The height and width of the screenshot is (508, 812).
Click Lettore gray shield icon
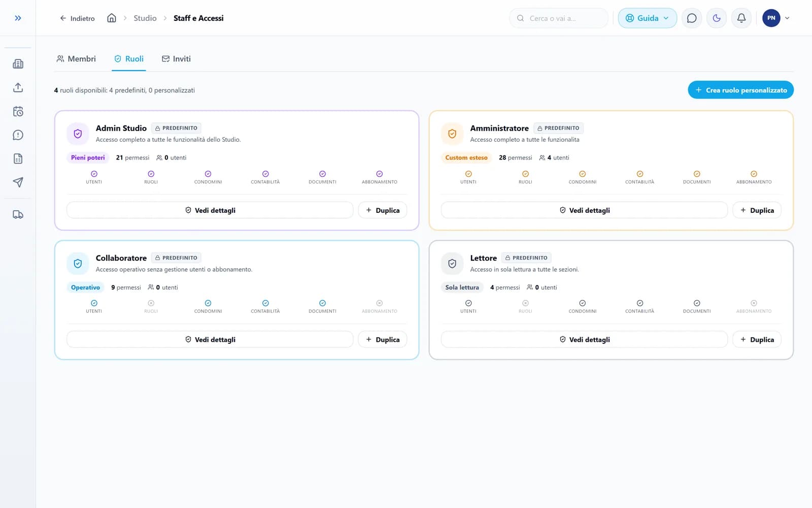(452, 264)
